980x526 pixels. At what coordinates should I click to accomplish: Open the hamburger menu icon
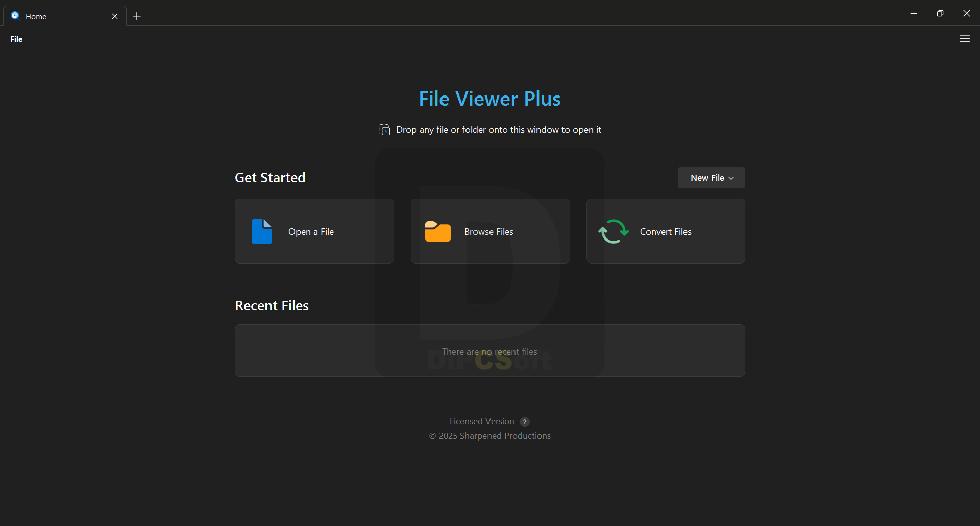click(x=964, y=39)
